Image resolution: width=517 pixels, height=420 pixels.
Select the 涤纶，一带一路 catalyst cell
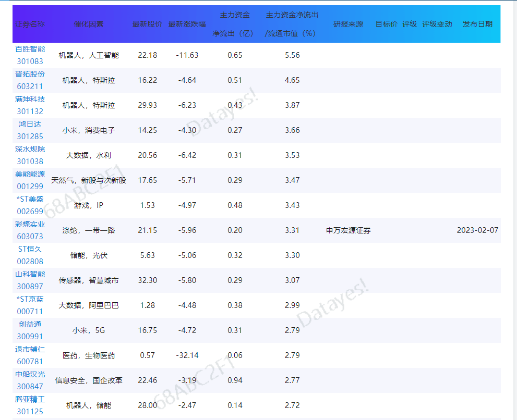click(89, 231)
